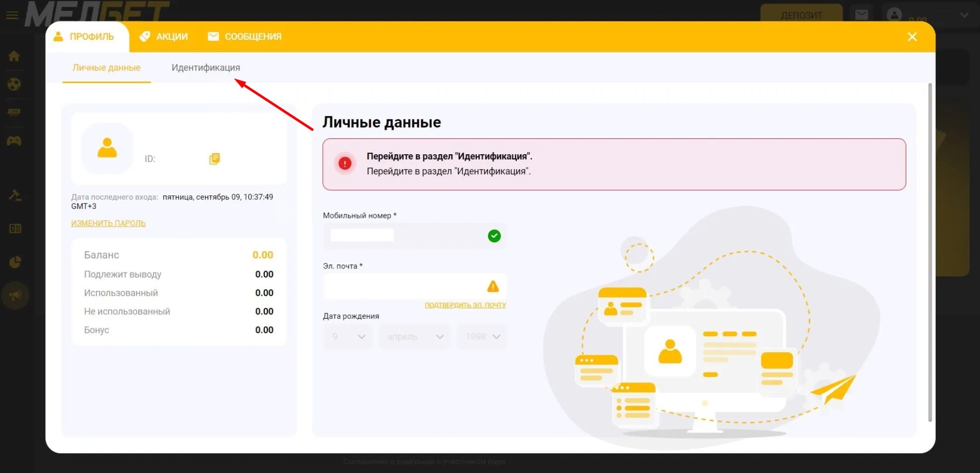
Task: Expand the birth year dropdown showing 1998
Action: tap(482, 337)
